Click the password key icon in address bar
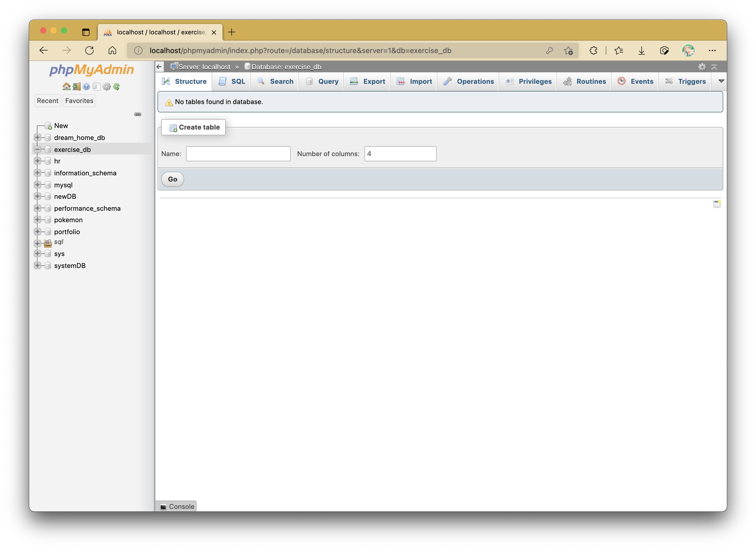 click(550, 50)
